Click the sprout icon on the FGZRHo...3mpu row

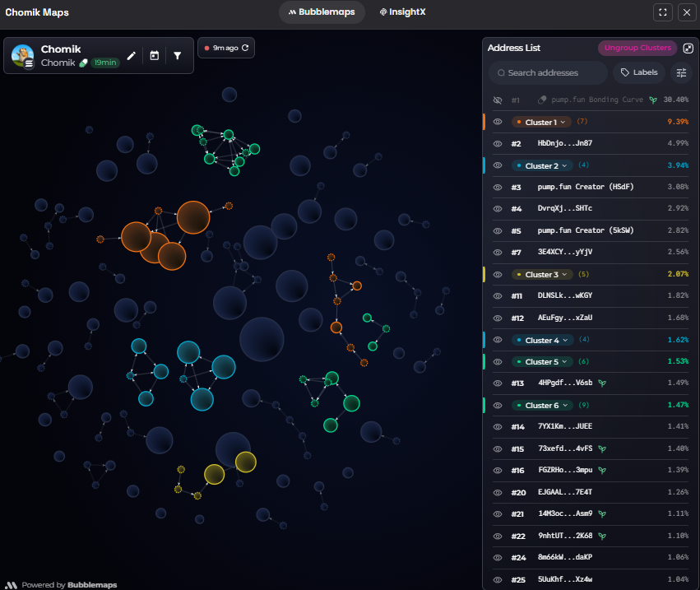tap(602, 471)
